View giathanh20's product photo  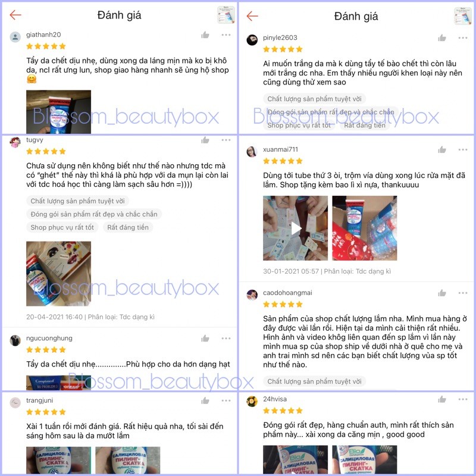[58, 112]
